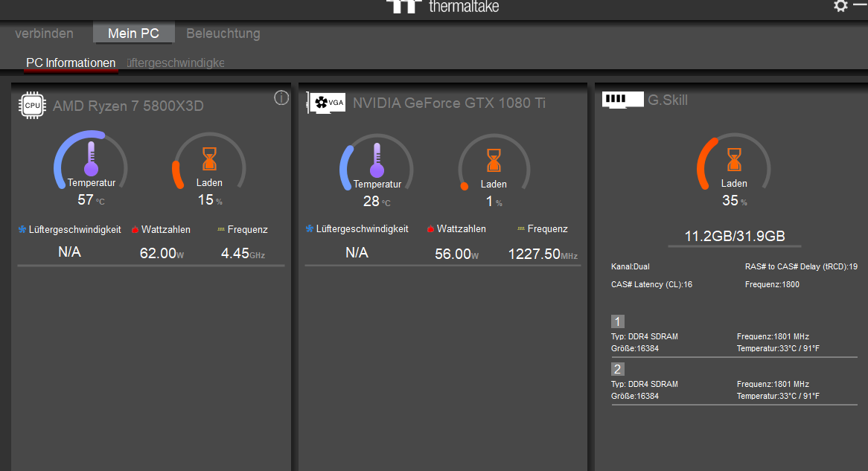Click the GPU Wattzahlen flame icon
Viewport: 868px width, 471px height.
tap(430, 228)
